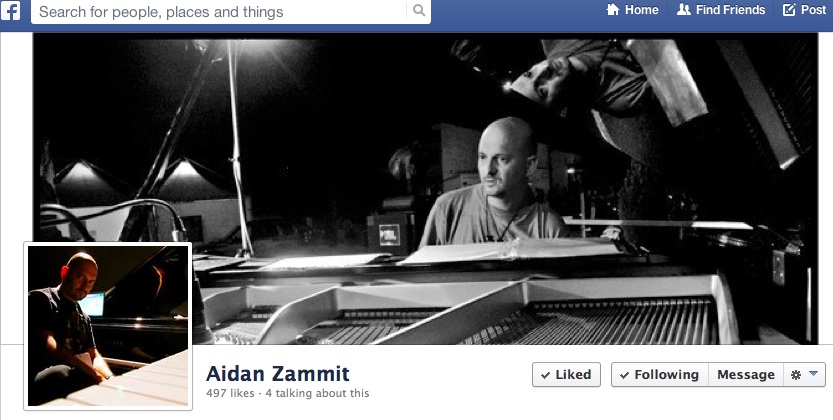Select Post in the top navigation

coord(805,10)
